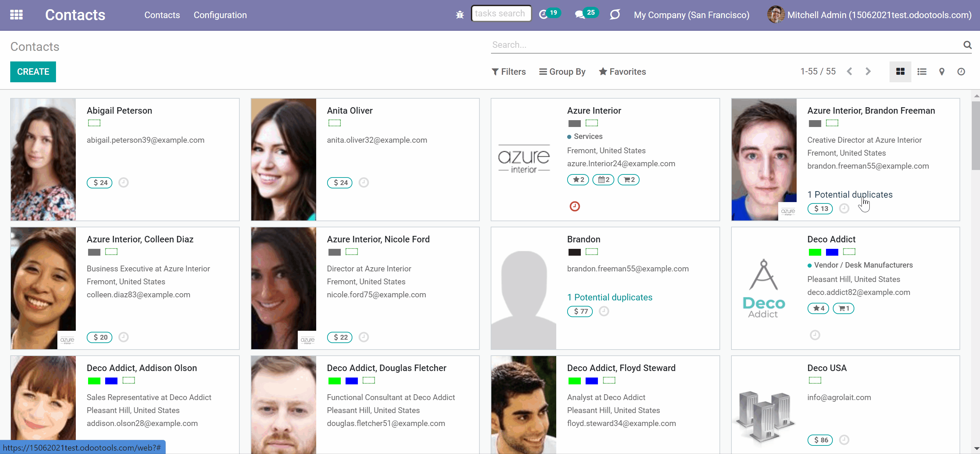This screenshot has width=980, height=454.
Task: Click the refresh circle icon in navbar
Action: [615, 15]
